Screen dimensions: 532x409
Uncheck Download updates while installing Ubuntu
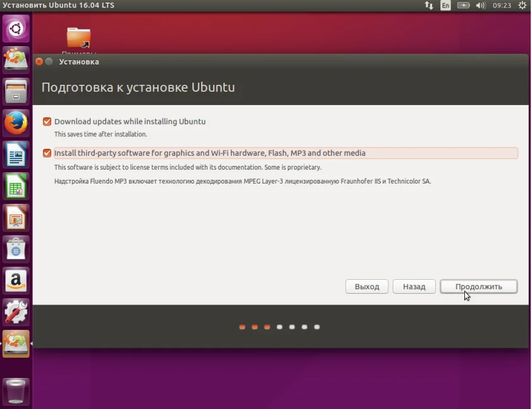coord(47,122)
